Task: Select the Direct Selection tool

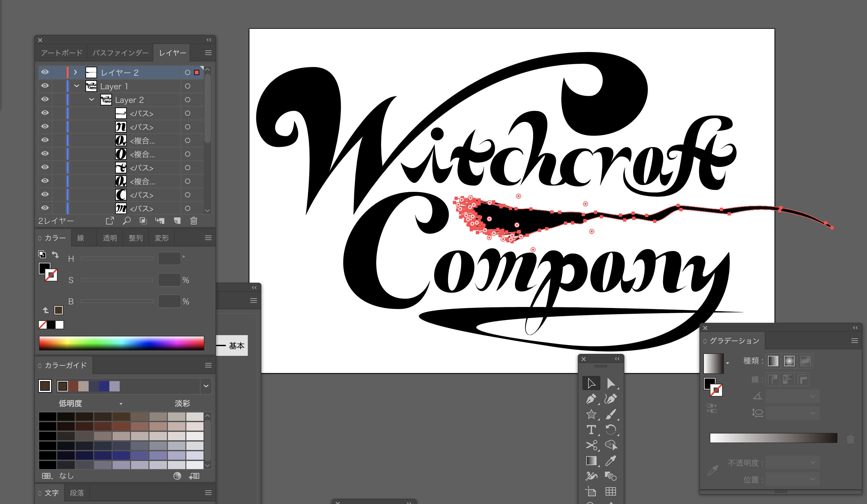Action: (x=611, y=383)
